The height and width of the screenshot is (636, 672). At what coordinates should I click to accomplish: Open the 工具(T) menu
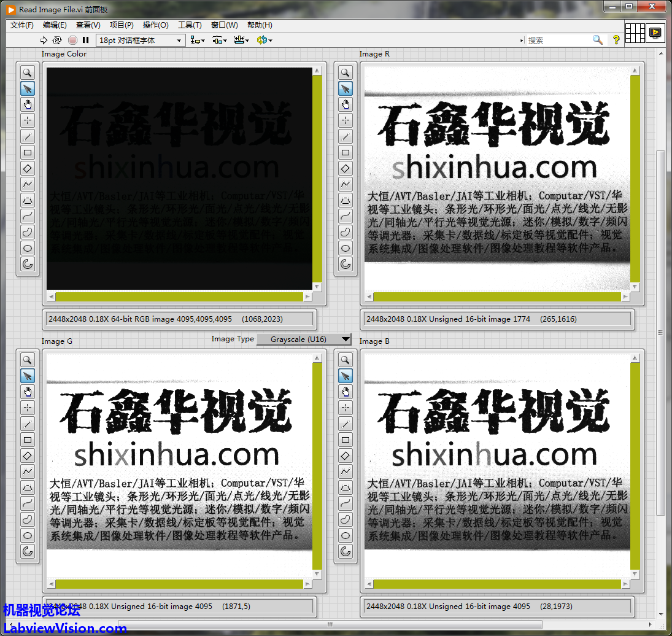pos(190,25)
